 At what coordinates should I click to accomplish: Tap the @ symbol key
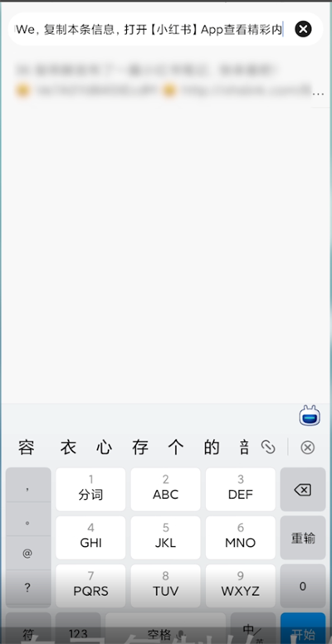(x=27, y=553)
